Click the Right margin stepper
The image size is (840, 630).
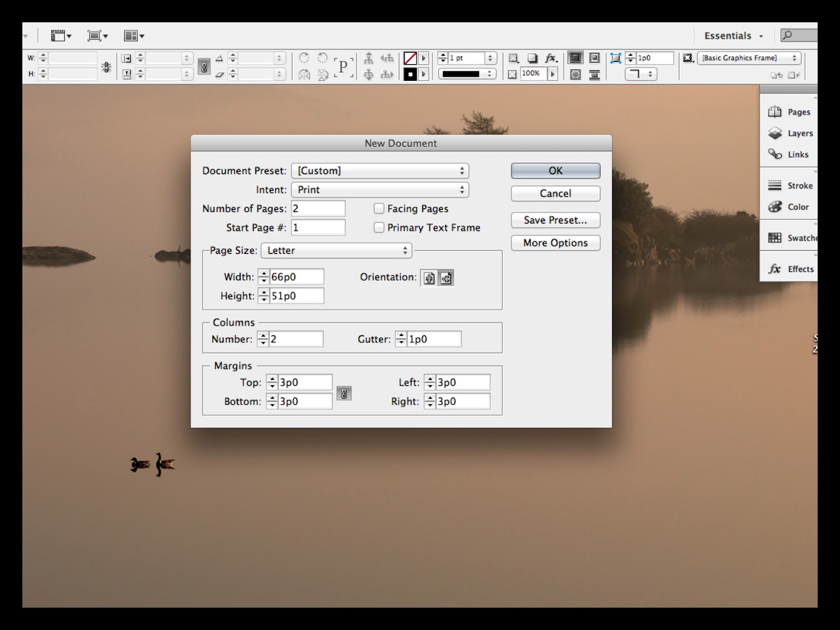click(430, 401)
